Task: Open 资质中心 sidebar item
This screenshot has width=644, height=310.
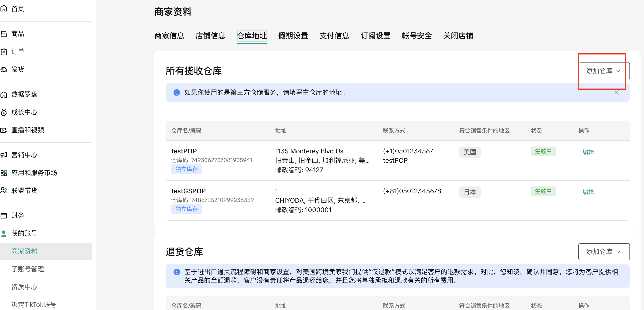Action: pos(24,287)
